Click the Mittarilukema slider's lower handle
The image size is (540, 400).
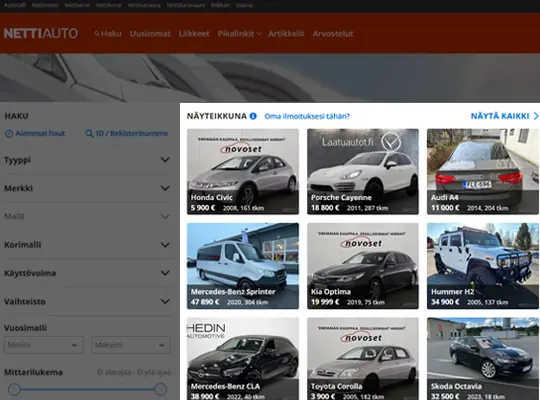pos(14,389)
